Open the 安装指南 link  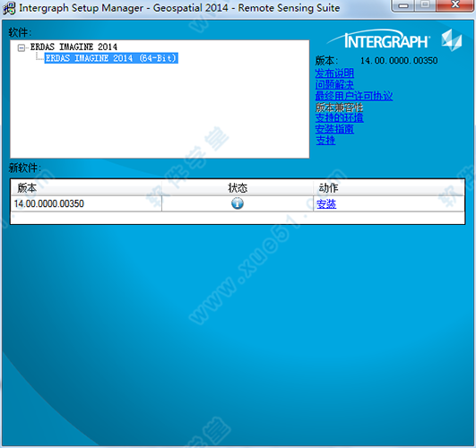tap(334, 129)
